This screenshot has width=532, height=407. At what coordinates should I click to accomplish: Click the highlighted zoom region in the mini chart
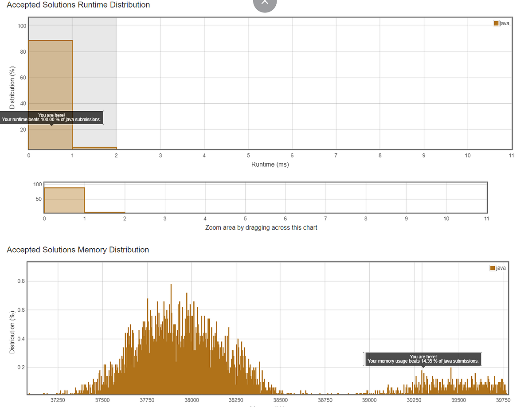click(63, 196)
